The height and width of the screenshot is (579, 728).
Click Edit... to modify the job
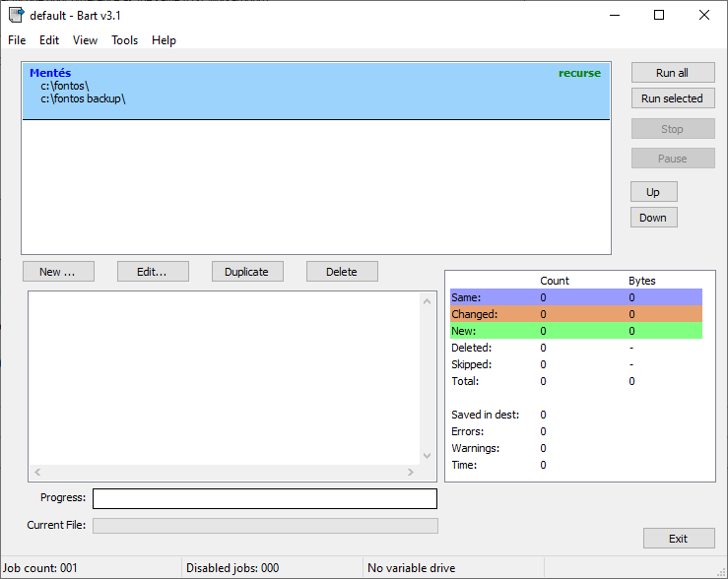point(152,272)
